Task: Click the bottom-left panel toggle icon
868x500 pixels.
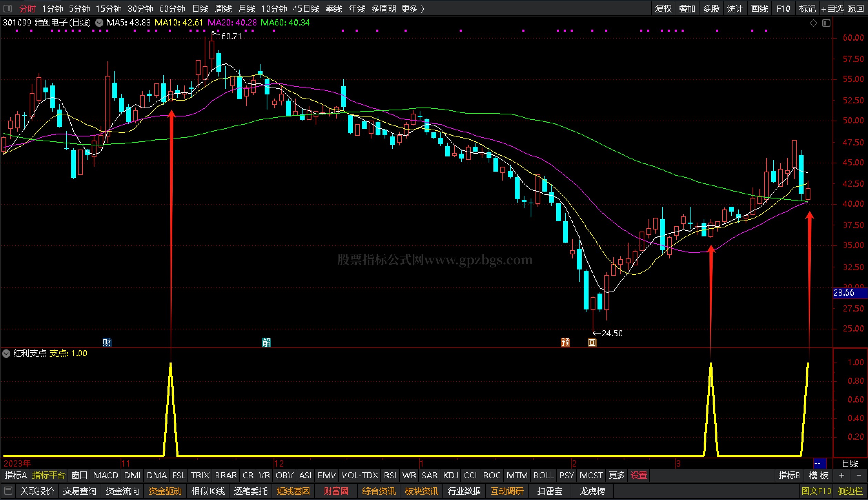Action: coord(8,491)
